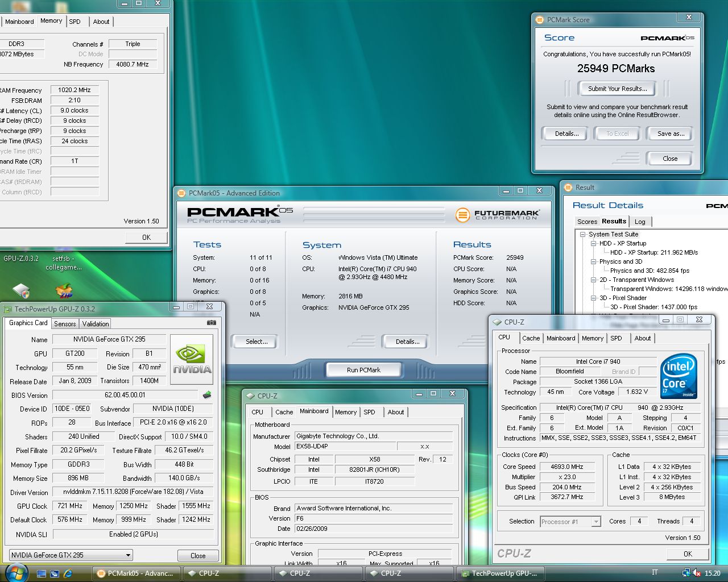Click the muted volume tray icon

[697, 573]
